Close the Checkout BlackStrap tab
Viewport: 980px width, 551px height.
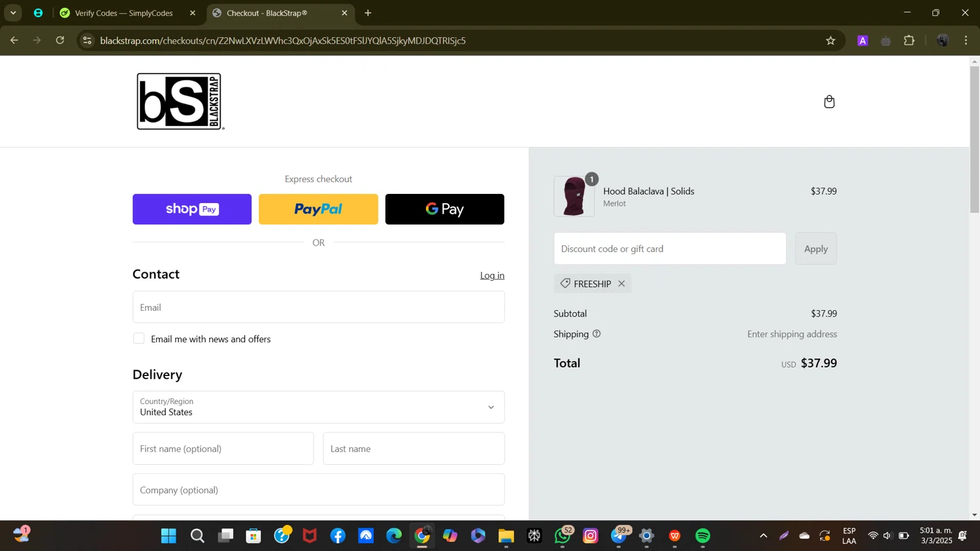pyautogui.click(x=344, y=13)
